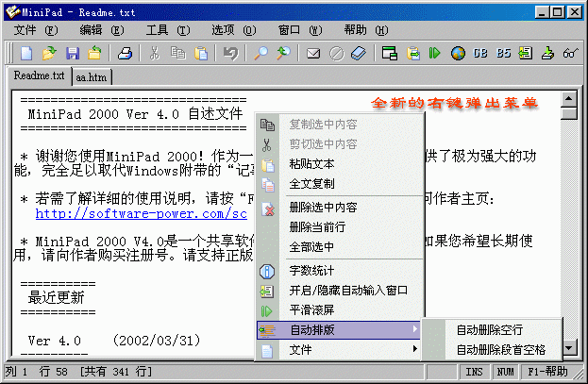
Task: Click the globe browser toolbar icon
Action: click(458, 53)
